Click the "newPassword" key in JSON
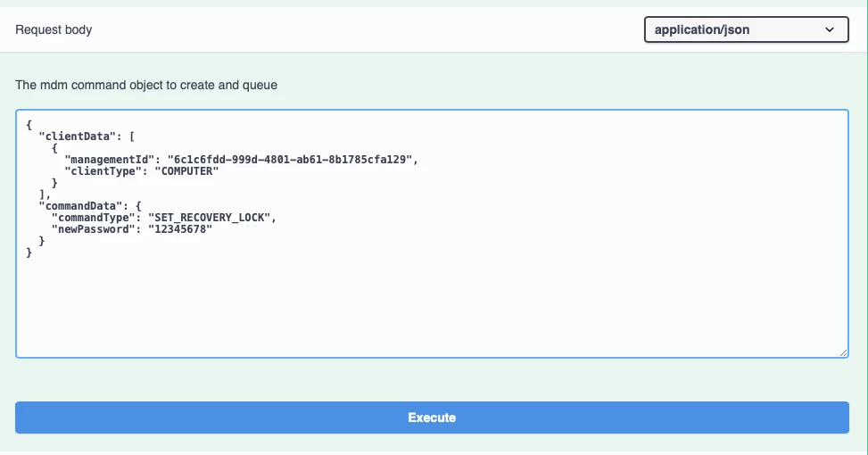Image resolution: width=868 pixels, height=455 pixels. [93, 229]
